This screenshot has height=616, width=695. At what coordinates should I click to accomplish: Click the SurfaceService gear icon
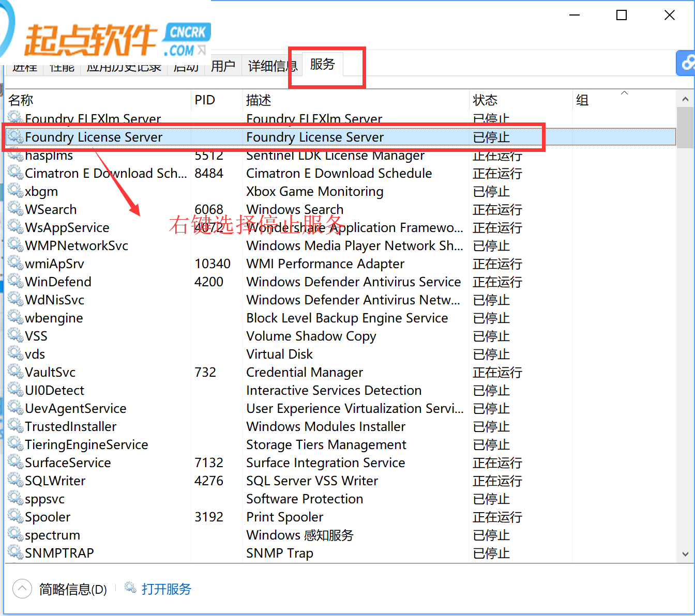(x=15, y=462)
